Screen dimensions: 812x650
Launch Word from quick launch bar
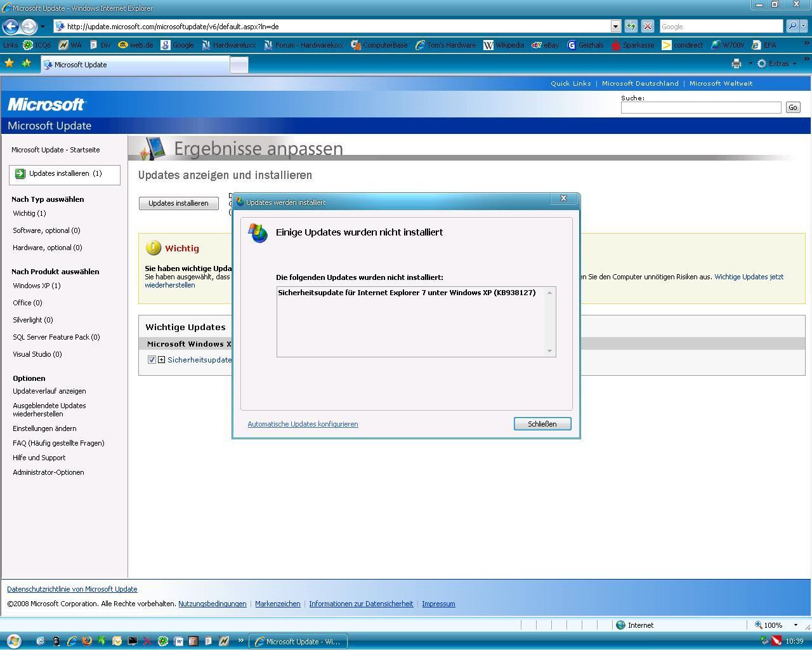179,641
